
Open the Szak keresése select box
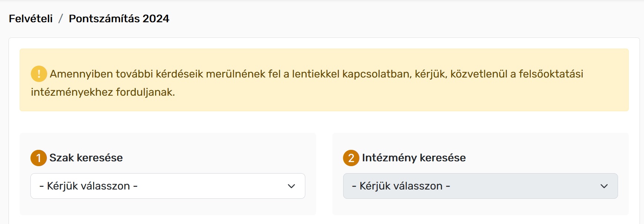click(168, 186)
